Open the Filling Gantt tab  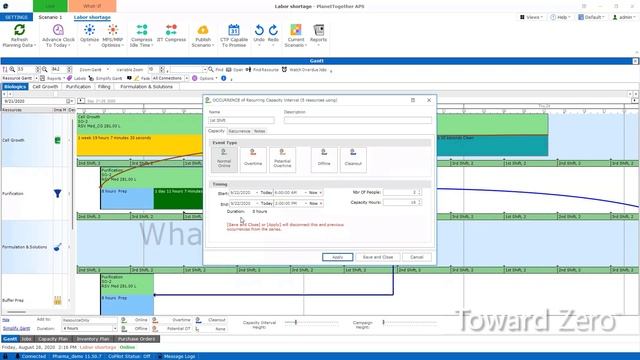pyautogui.click(x=104, y=87)
